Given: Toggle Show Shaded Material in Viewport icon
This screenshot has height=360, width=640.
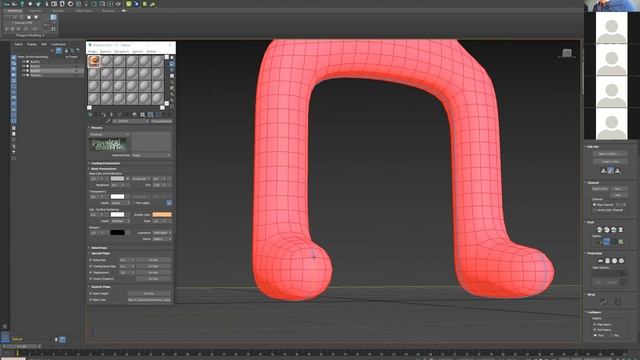Looking at the screenshot, I should (150, 115).
